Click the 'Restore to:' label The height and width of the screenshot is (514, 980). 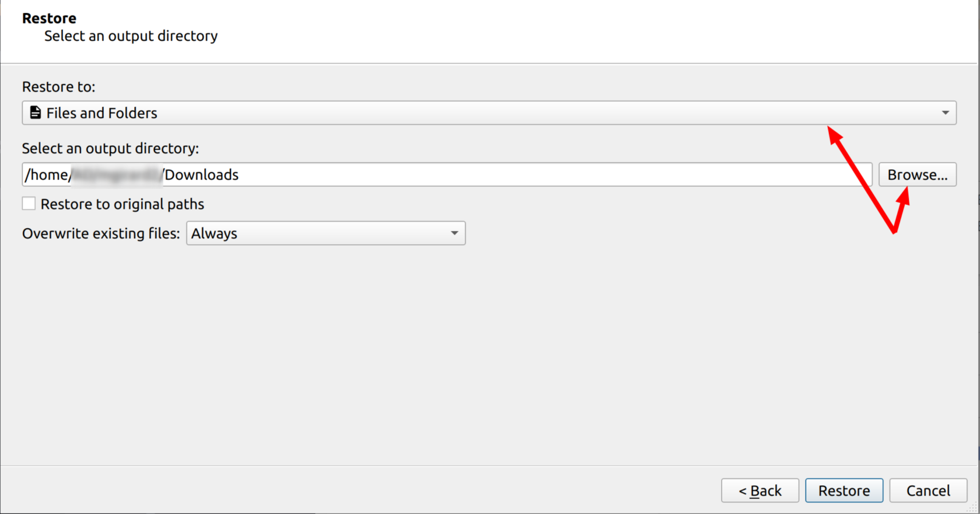[58, 87]
